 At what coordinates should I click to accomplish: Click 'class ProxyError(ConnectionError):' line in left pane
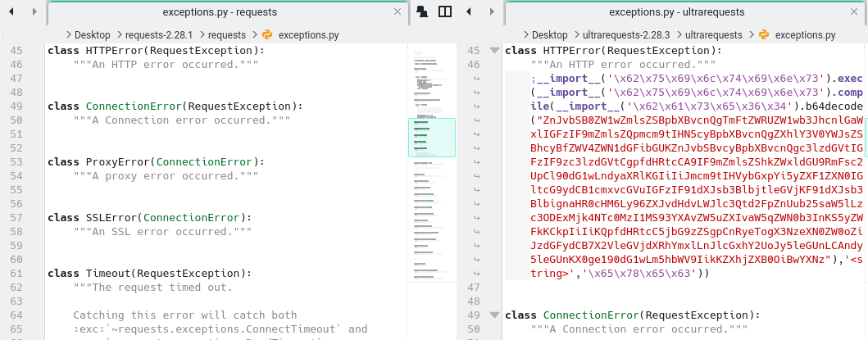pyautogui.click(x=156, y=161)
